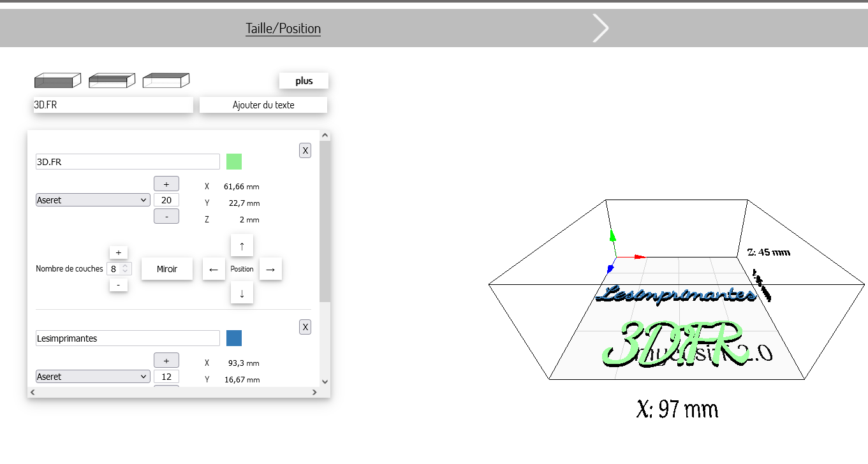Click Ajouter du texte button

coord(263,105)
